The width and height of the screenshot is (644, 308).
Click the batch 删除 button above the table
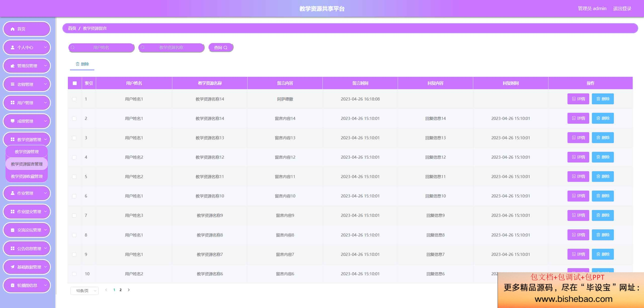[x=82, y=64]
